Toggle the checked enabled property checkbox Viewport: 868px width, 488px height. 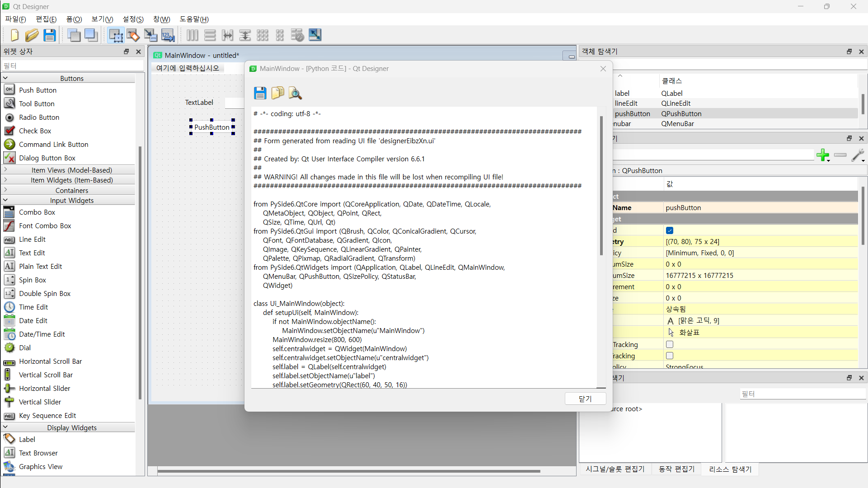(670, 230)
